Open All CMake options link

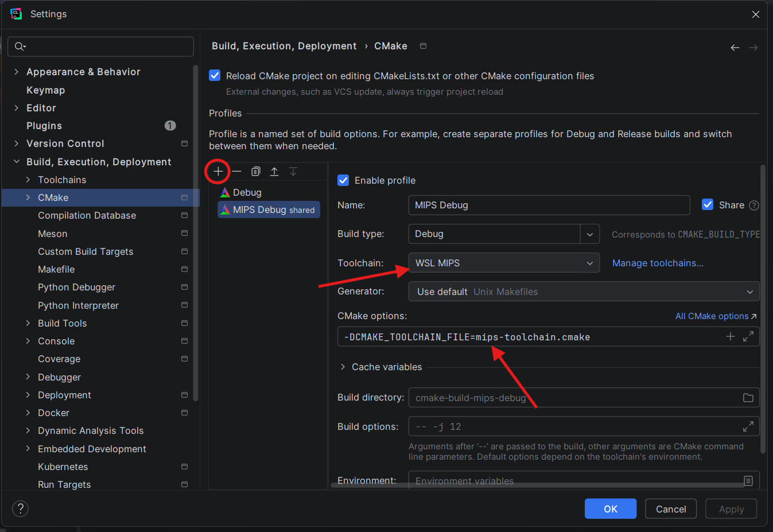(x=716, y=316)
